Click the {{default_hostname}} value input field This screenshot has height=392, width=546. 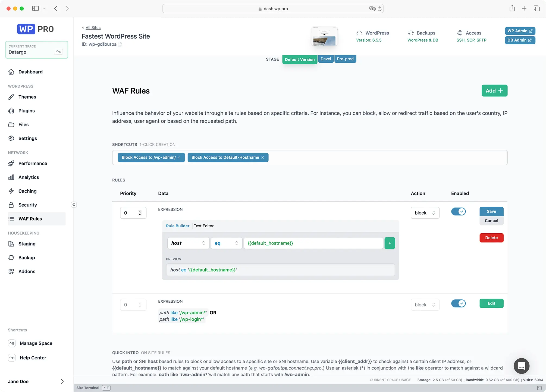pyautogui.click(x=313, y=243)
